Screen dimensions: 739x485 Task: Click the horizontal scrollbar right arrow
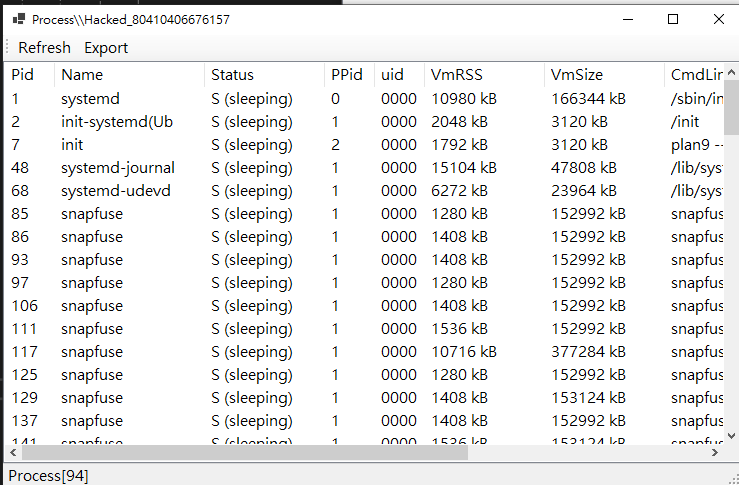(716, 452)
